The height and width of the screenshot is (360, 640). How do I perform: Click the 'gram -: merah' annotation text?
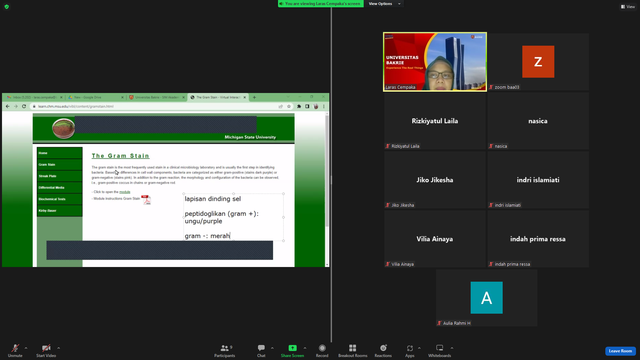207,236
